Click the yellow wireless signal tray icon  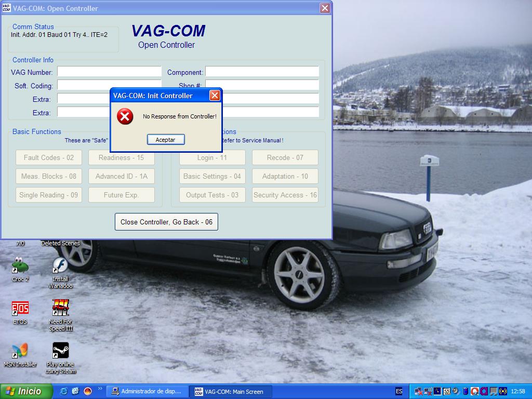[503, 391]
